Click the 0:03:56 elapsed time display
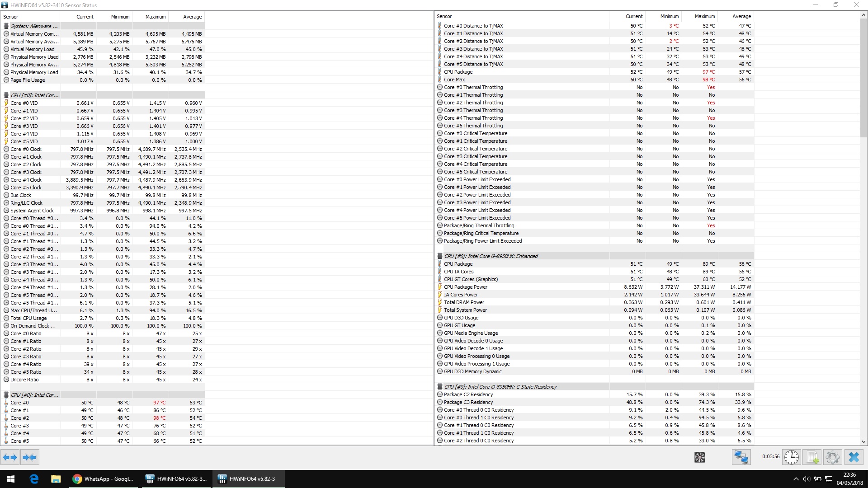 pos(770,457)
